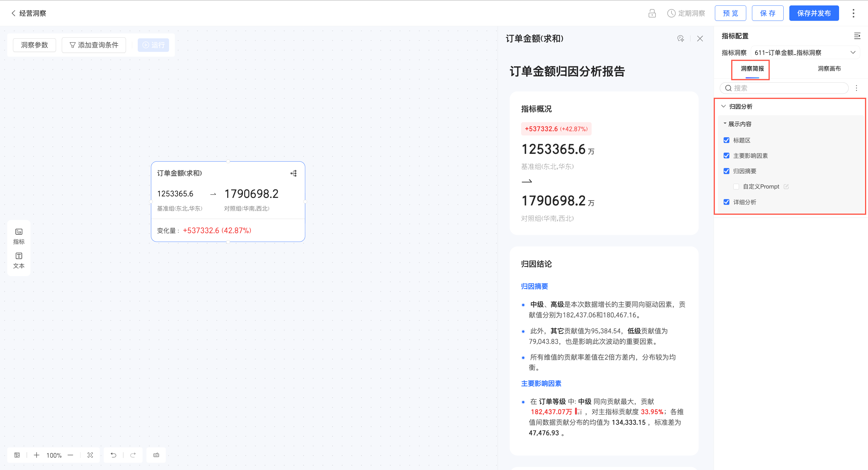Open the three-dot more menu at top right

click(x=853, y=14)
